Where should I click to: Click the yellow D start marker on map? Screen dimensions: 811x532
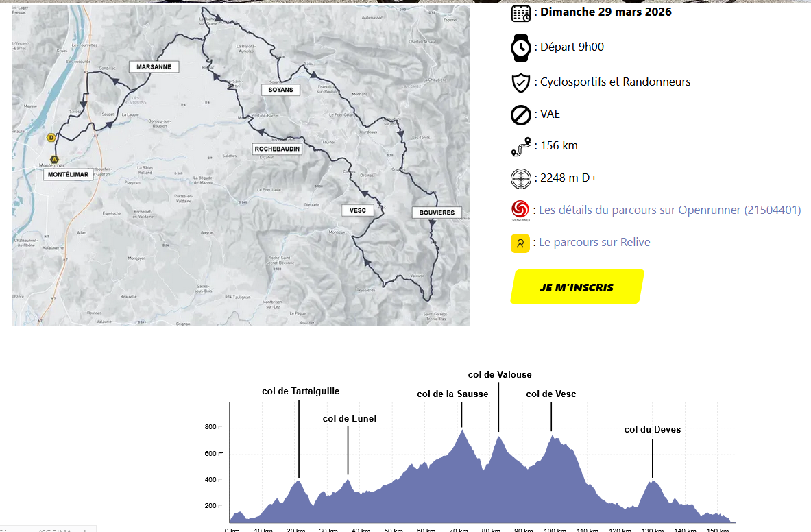pyautogui.click(x=51, y=138)
